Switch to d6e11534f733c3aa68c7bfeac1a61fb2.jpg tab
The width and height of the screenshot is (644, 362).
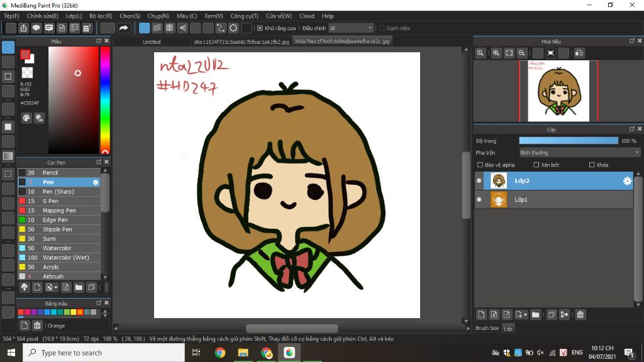click(x=241, y=42)
